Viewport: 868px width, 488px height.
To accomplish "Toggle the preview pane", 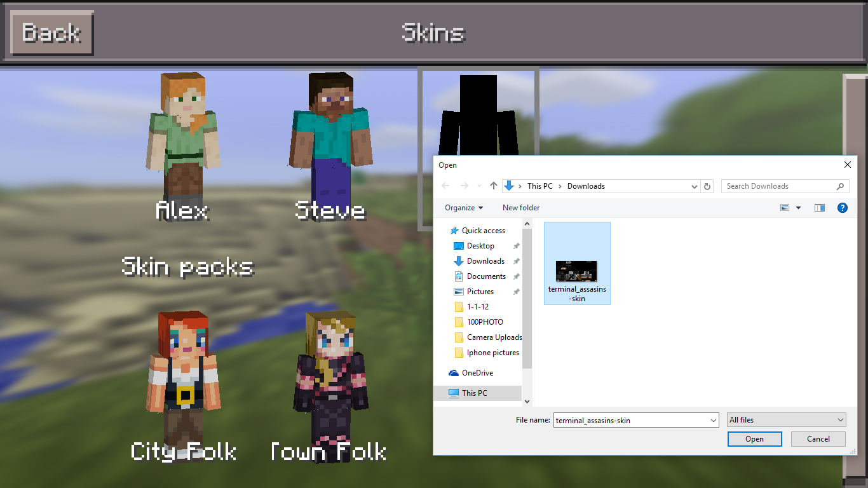I will pyautogui.click(x=820, y=208).
